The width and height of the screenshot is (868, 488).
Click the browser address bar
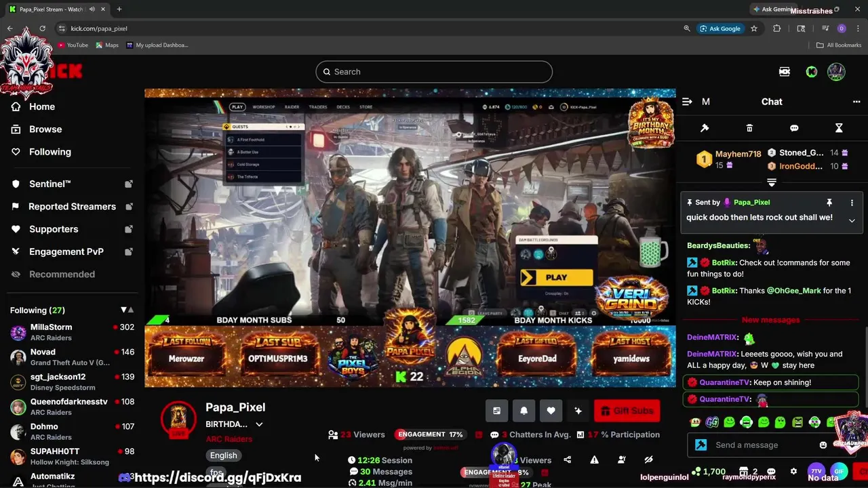click(366, 28)
